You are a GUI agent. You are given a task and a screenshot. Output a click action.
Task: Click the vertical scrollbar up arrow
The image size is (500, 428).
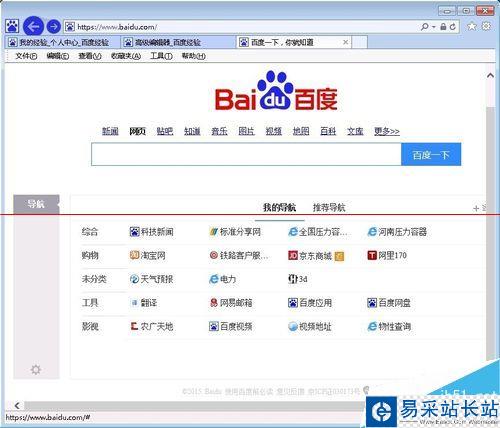490,76
